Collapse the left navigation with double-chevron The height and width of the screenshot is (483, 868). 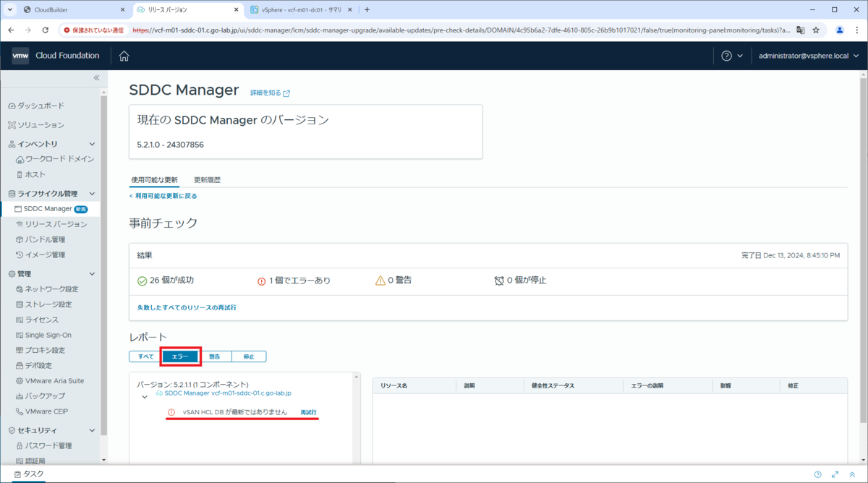pyautogui.click(x=96, y=77)
